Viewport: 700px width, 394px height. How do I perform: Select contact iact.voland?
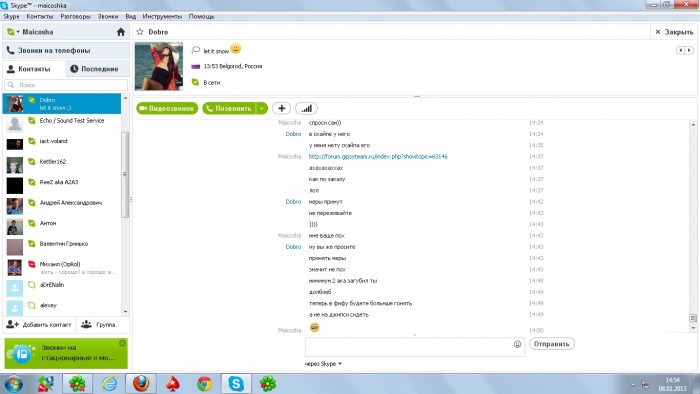click(x=62, y=144)
